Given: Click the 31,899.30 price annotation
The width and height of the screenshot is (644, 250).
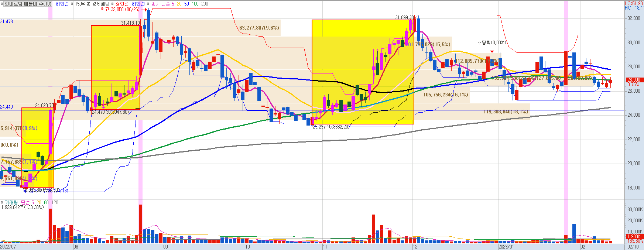Looking at the screenshot, I should point(405,17).
